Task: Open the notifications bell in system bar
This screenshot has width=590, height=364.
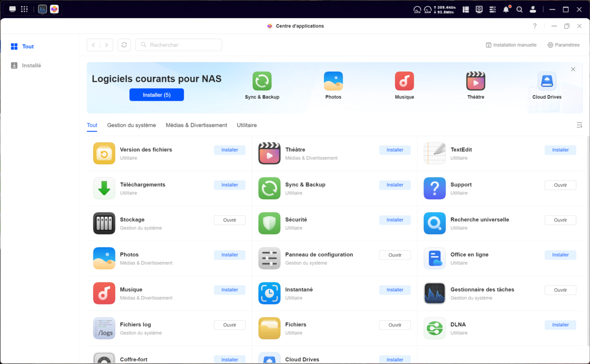Action: [506, 9]
